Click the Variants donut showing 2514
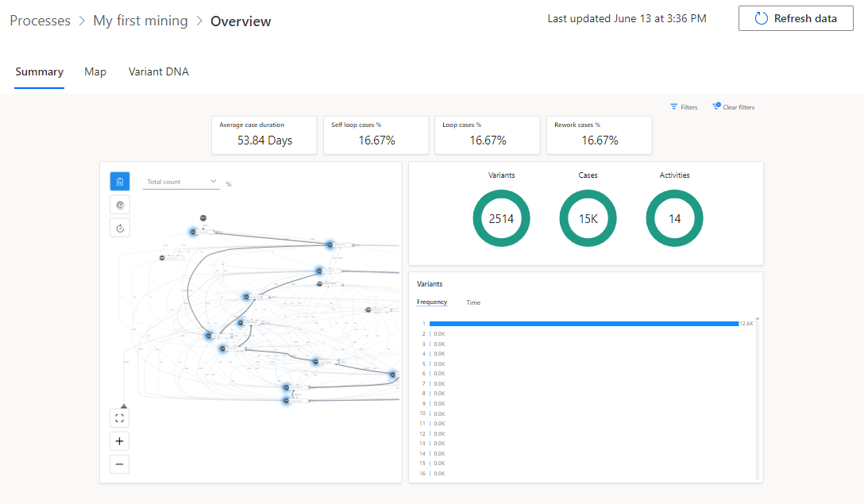The image size is (864, 504). [501, 218]
